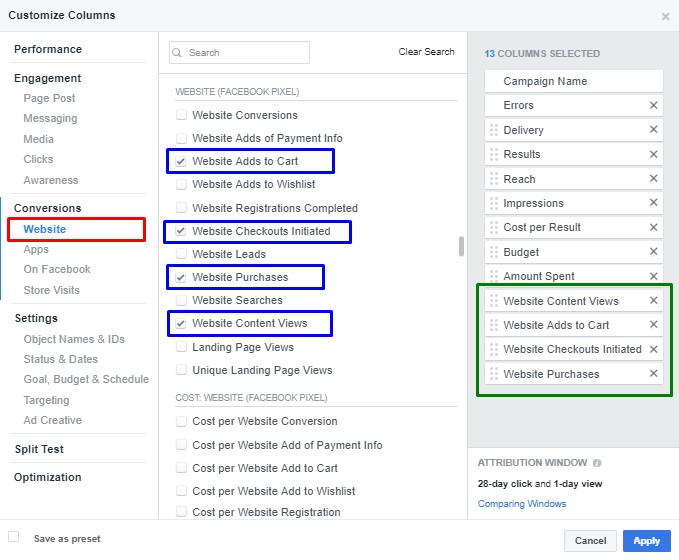Click the drag handle for Website Purchases

point(494,374)
